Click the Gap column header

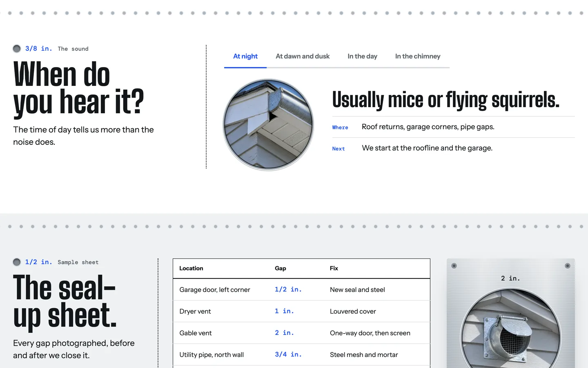tap(281, 268)
